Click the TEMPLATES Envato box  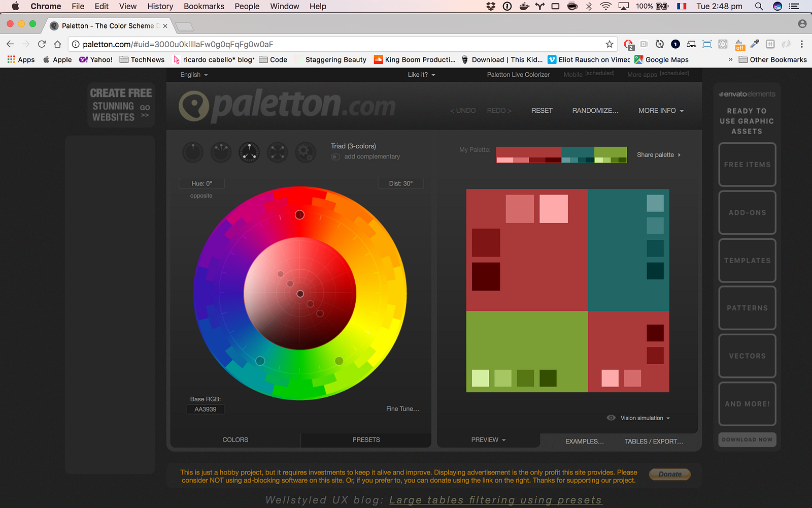pyautogui.click(x=747, y=261)
